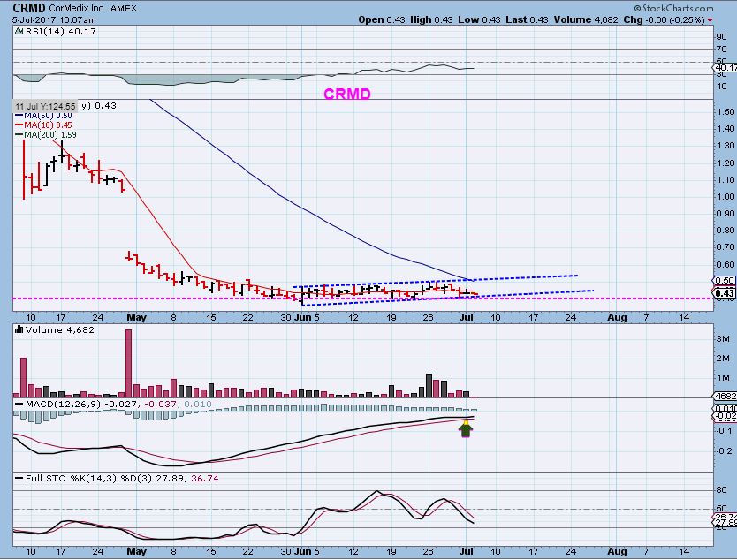Click the 40.17 RSI value tag on right axis
The width and height of the screenshot is (737, 560).
726,68
